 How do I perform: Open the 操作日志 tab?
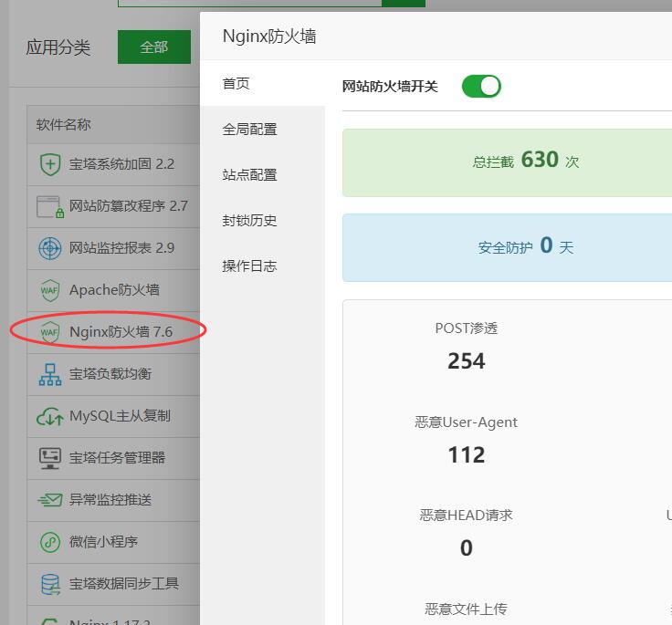pyautogui.click(x=249, y=266)
